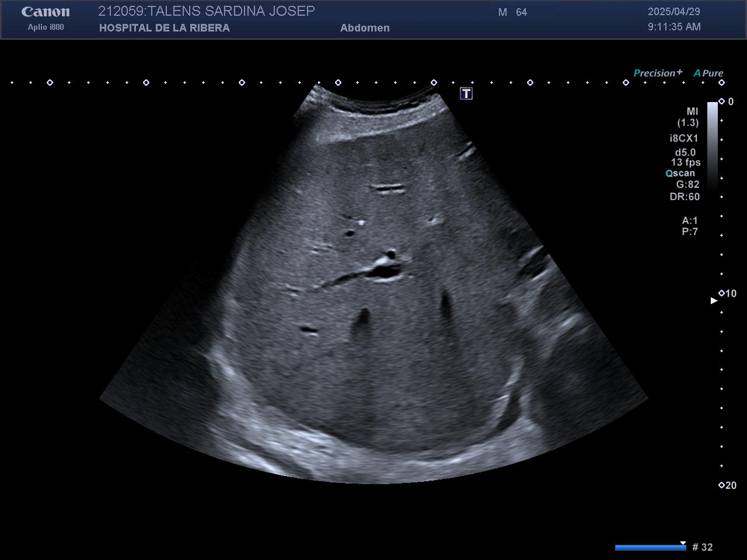Click the white cine playhead triangle
This screenshot has height=560, width=747.
683,543
